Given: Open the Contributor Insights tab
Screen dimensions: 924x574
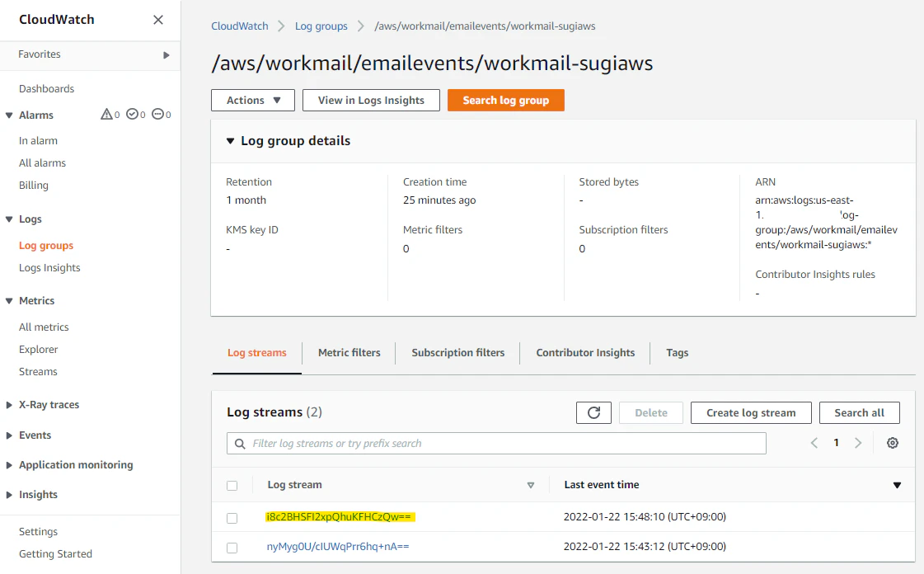Looking at the screenshot, I should (585, 352).
